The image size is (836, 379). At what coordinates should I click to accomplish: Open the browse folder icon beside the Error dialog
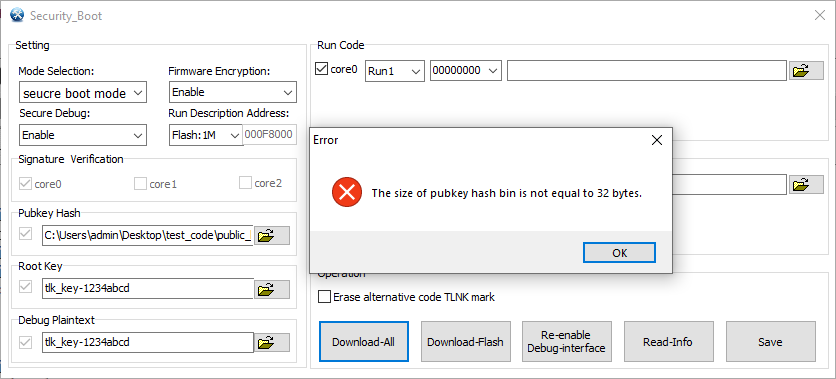pos(806,184)
